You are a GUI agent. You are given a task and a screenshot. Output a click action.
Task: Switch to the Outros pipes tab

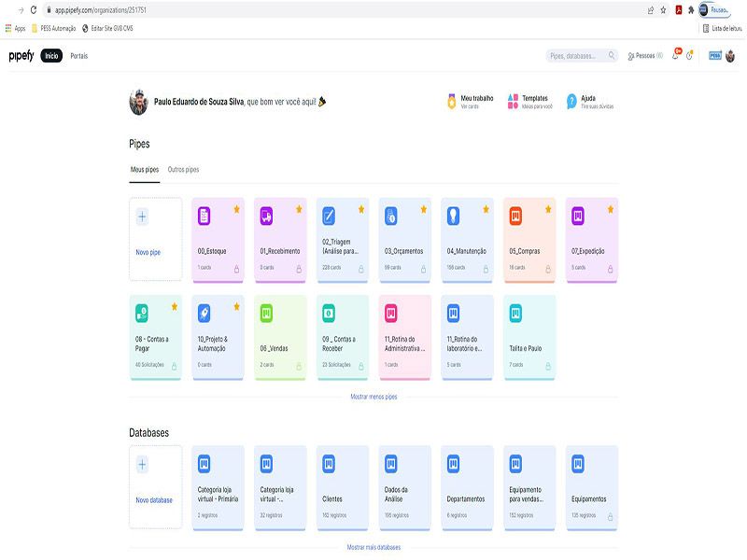click(183, 170)
